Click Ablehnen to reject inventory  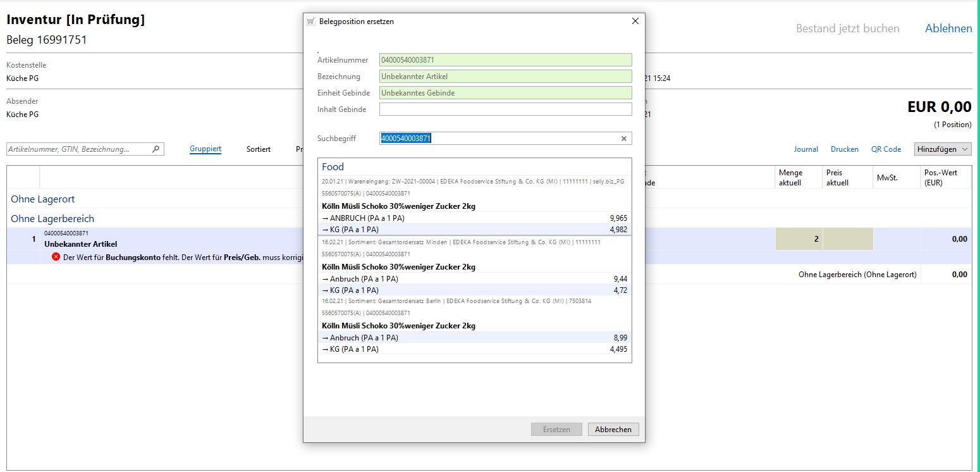click(x=948, y=28)
